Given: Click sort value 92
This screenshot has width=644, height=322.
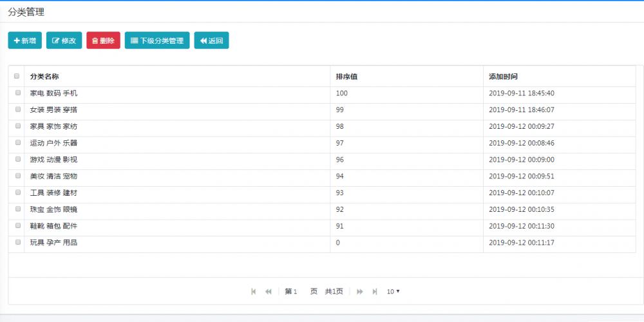Looking at the screenshot, I should point(339,209).
